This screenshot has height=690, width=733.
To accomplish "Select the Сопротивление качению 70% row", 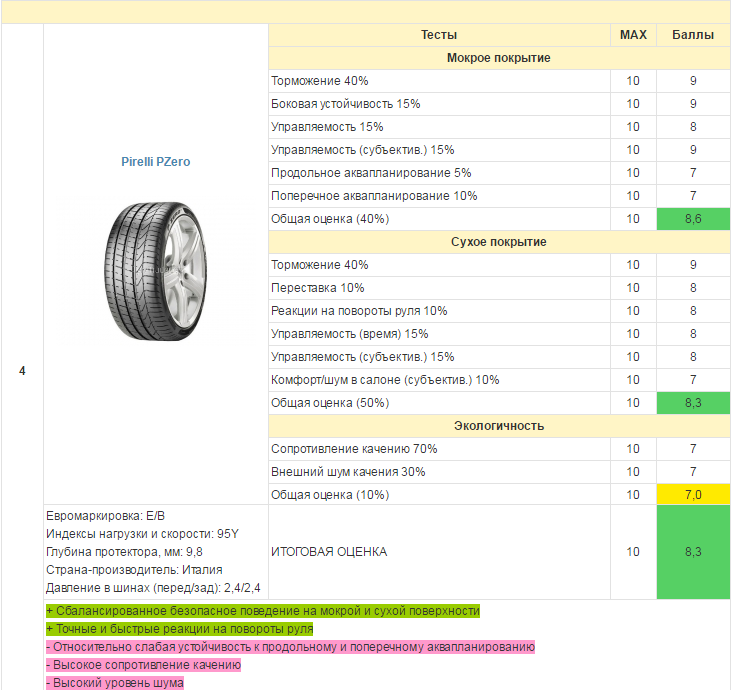I will [354, 449].
